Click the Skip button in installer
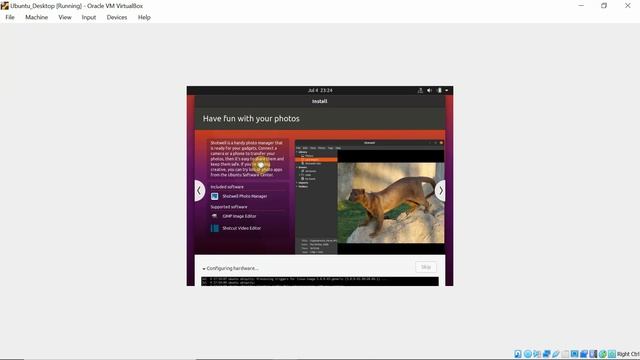Screen dimensions: 640x360 (x=426, y=267)
